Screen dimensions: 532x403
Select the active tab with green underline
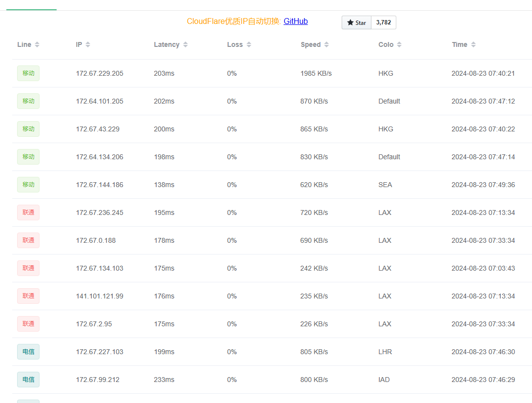click(x=31, y=6)
